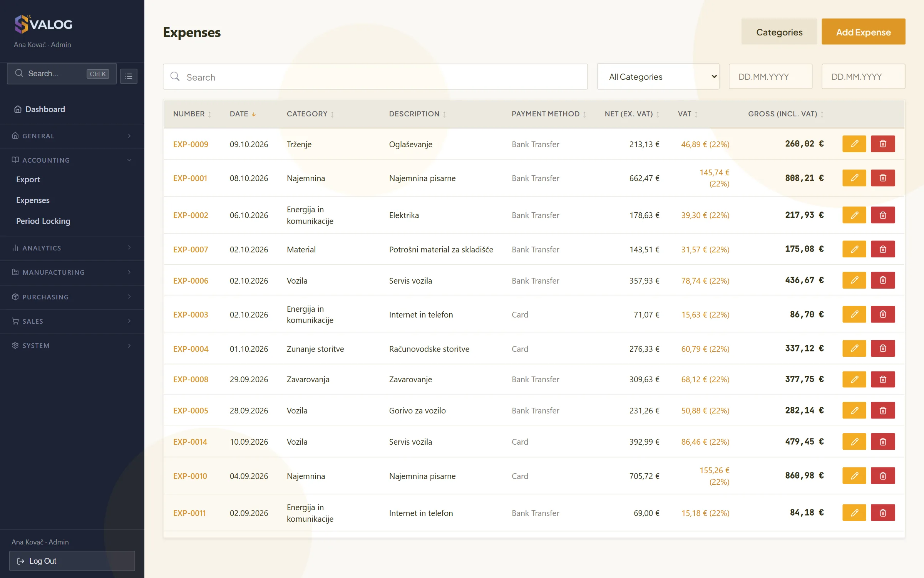Sort by the Date column header

pos(243,114)
